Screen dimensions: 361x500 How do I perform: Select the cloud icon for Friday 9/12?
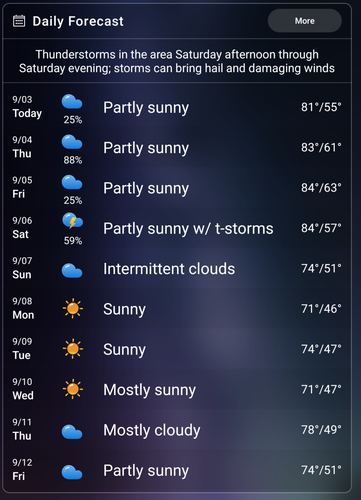click(72, 472)
